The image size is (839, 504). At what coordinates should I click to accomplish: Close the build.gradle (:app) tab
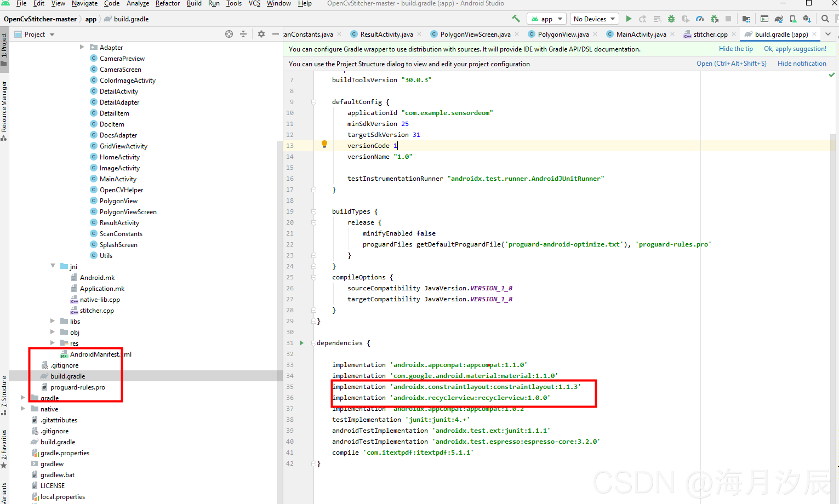pos(814,34)
